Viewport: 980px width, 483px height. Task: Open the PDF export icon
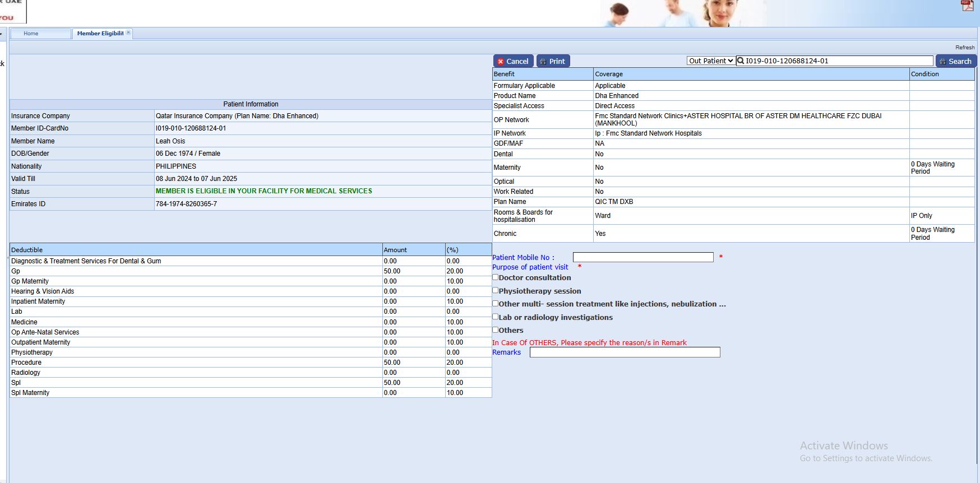(x=967, y=6)
